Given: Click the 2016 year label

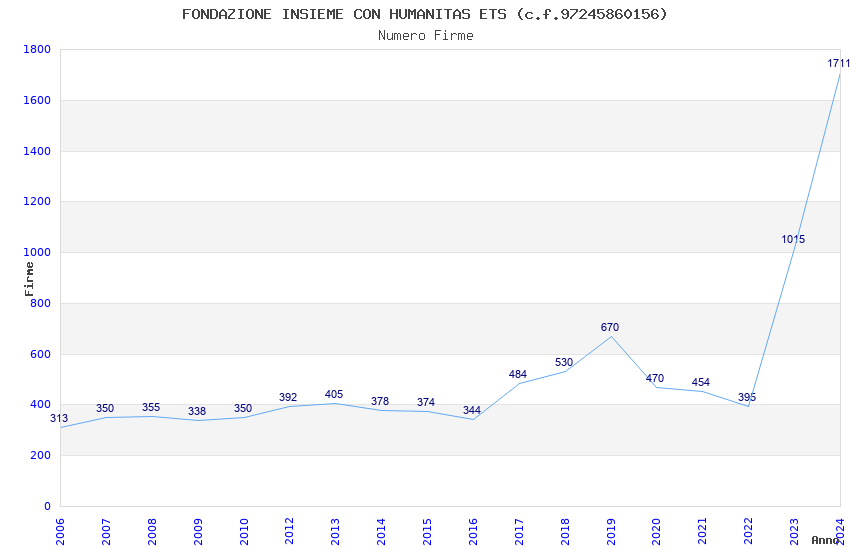Looking at the screenshot, I should point(473,532).
